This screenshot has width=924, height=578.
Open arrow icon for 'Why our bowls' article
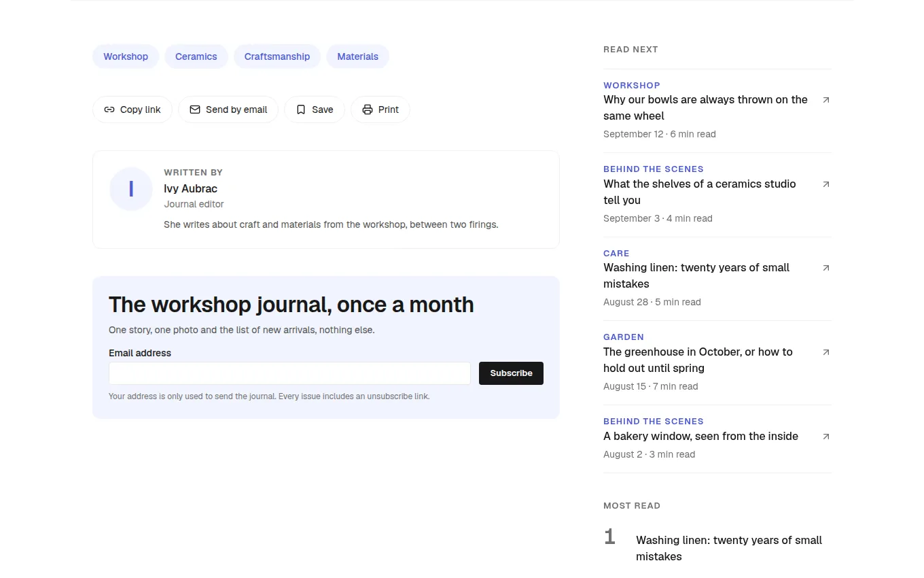[826, 100]
